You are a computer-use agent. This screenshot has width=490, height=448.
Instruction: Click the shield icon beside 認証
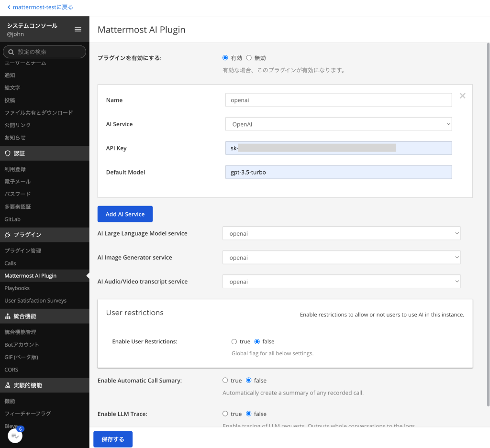click(x=8, y=153)
